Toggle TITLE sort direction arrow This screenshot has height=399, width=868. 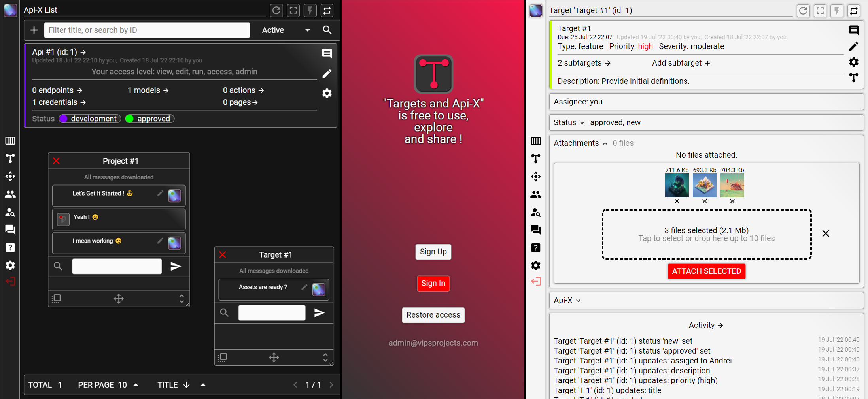coord(187,385)
